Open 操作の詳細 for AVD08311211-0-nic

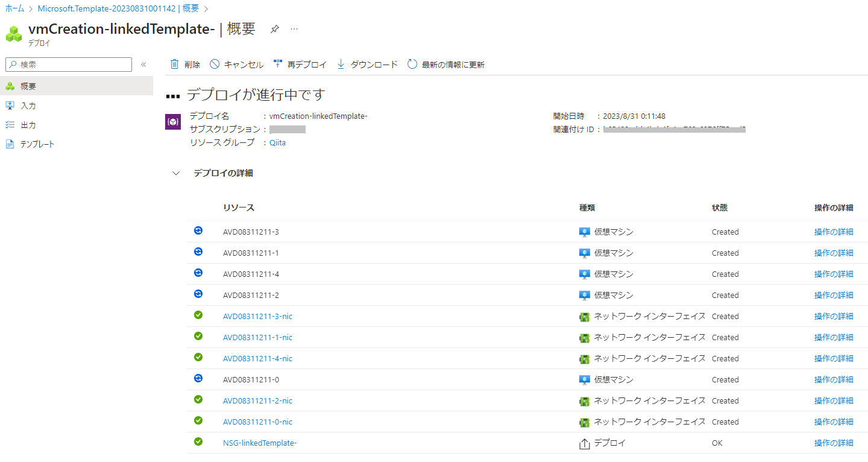click(x=834, y=422)
